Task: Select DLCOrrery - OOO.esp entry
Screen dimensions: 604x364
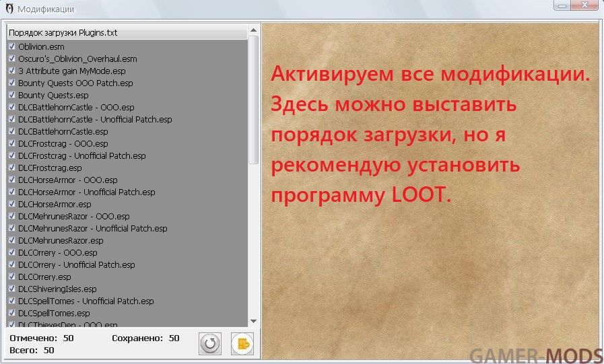Action: pos(58,253)
